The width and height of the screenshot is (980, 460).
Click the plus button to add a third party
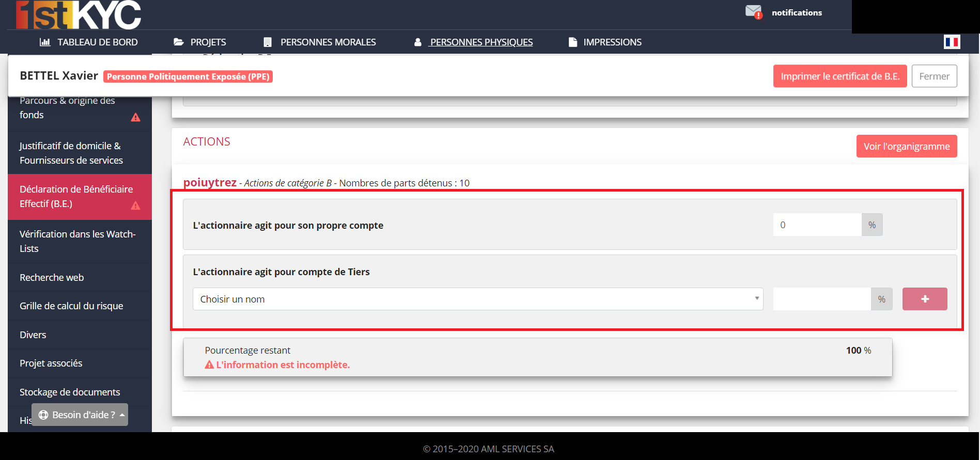click(925, 299)
